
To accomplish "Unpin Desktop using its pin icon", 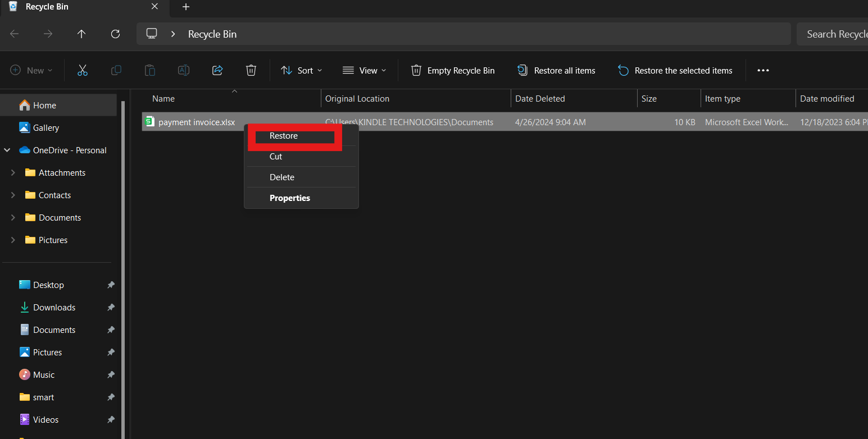I will click(x=111, y=285).
